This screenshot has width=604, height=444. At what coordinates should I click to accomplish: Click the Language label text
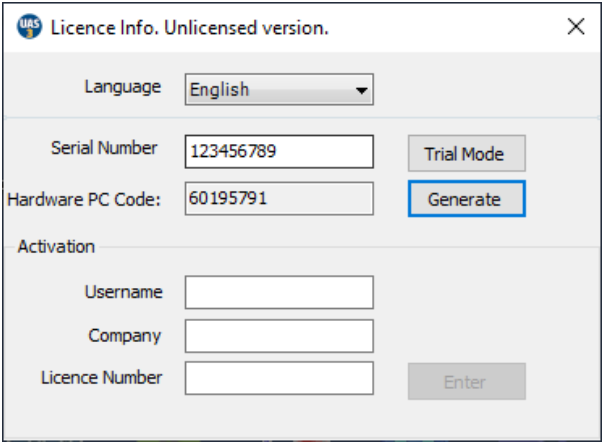122,87
